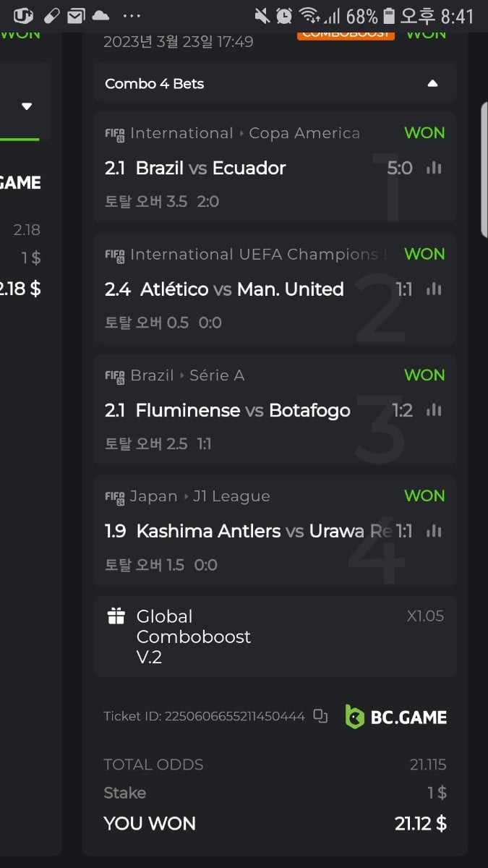488x868 pixels.
Task: Open stats icon for Atlético vs Man. United
Action: pos(434,289)
